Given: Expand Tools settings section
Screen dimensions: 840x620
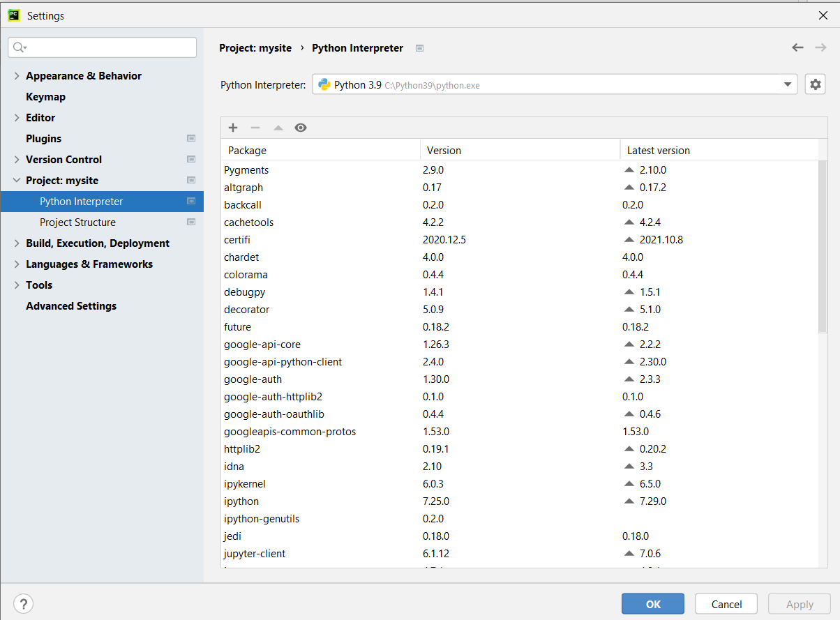Looking at the screenshot, I should pos(17,285).
